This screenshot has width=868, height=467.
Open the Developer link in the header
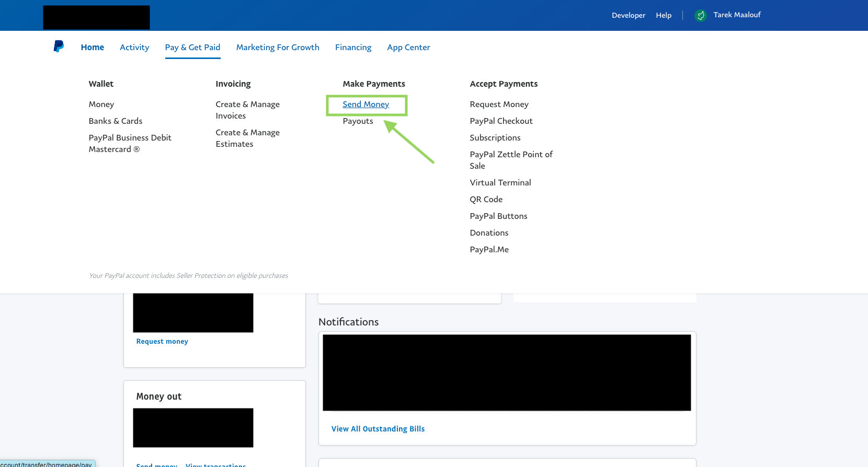[x=629, y=15]
